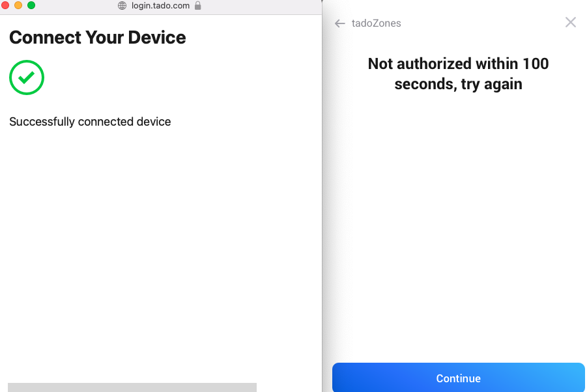Select the login.tado.com address text
The image size is (587, 392).
pos(161,6)
